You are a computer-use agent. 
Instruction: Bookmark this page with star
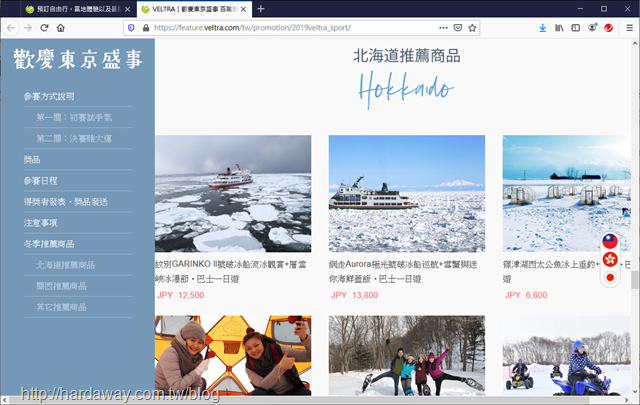tap(472, 28)
